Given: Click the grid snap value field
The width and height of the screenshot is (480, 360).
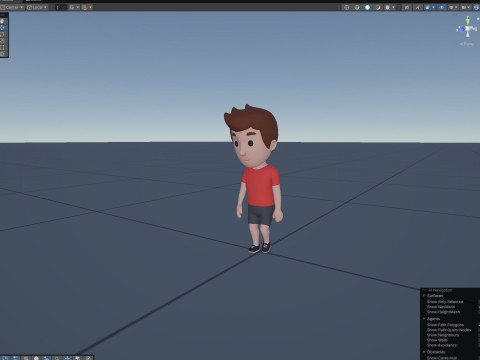Looking at the screenshot, I should coord(61,7).
